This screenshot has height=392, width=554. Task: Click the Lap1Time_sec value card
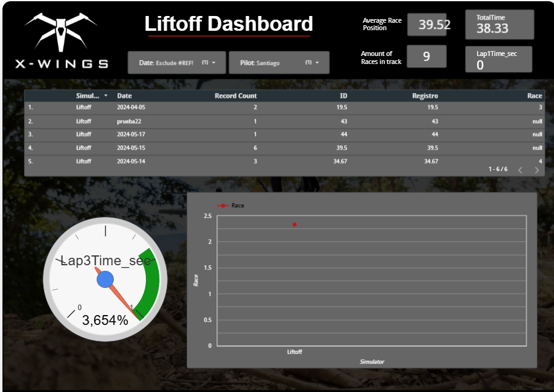click(x=499, y=59)
